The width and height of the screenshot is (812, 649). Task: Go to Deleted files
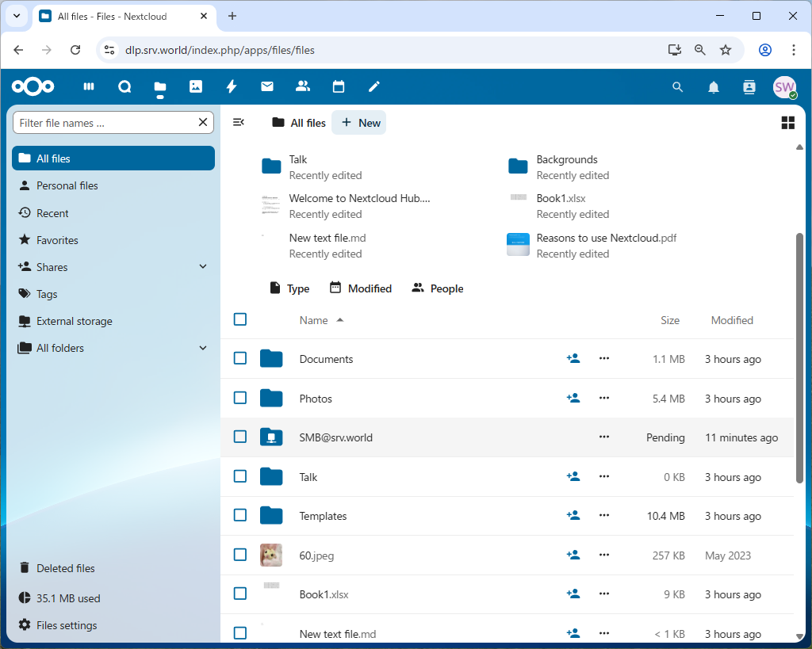tap(65, 568)
